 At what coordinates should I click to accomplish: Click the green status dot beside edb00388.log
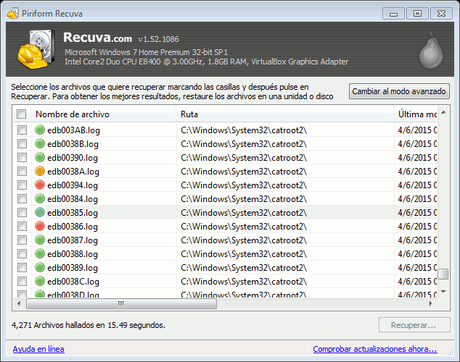[x=40, y=253]
